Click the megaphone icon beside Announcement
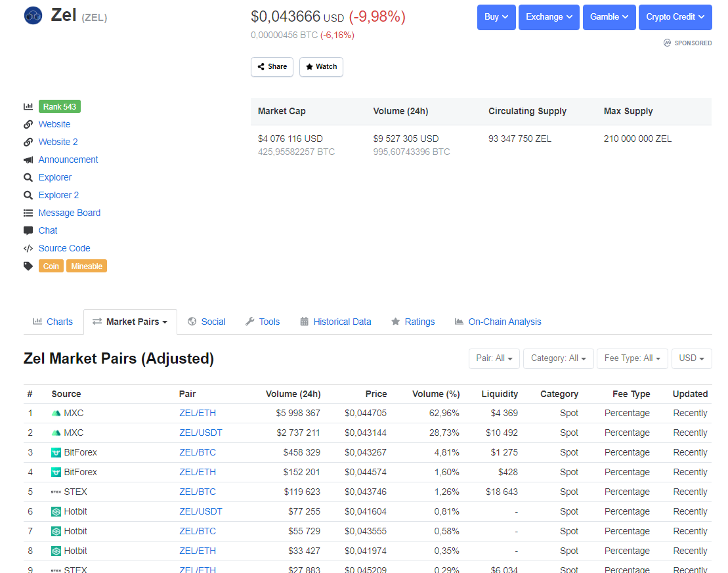This screenshot has height=573, width=728. pyautogui.click(x=28, y=159)
